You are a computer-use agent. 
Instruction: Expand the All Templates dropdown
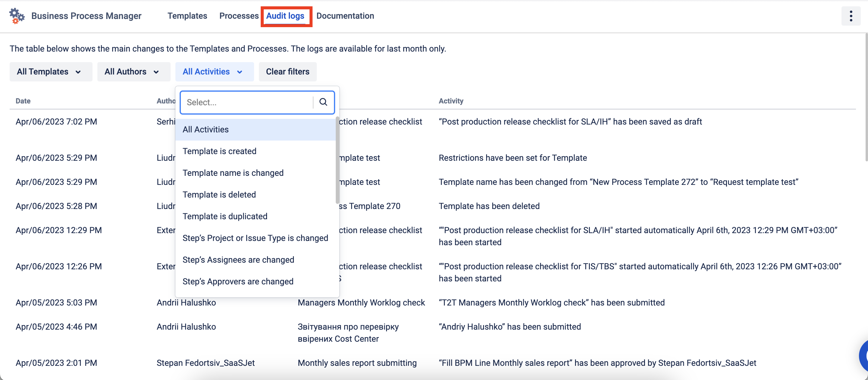click(x=51, y=72)
